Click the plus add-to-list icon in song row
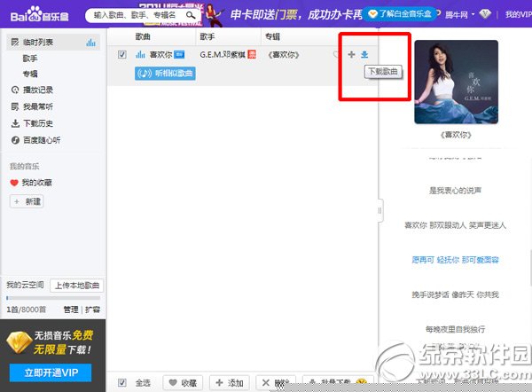The width and height of the screenshot is (532, 392). 351,54
